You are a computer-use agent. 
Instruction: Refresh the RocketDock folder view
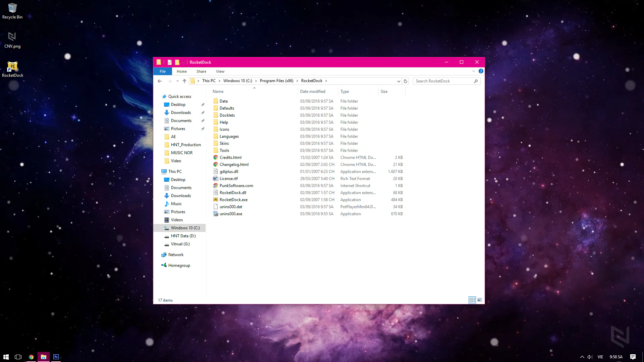click(406, 81)
